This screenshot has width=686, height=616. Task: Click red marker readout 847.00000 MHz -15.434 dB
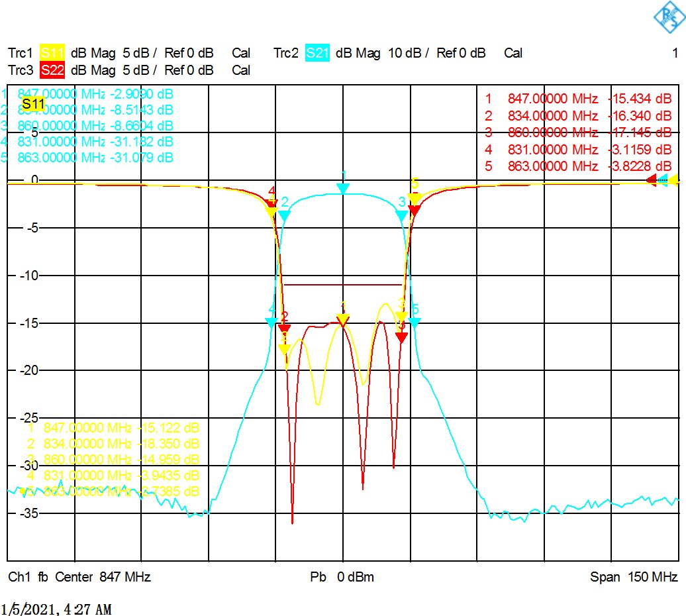pos(578,99)
